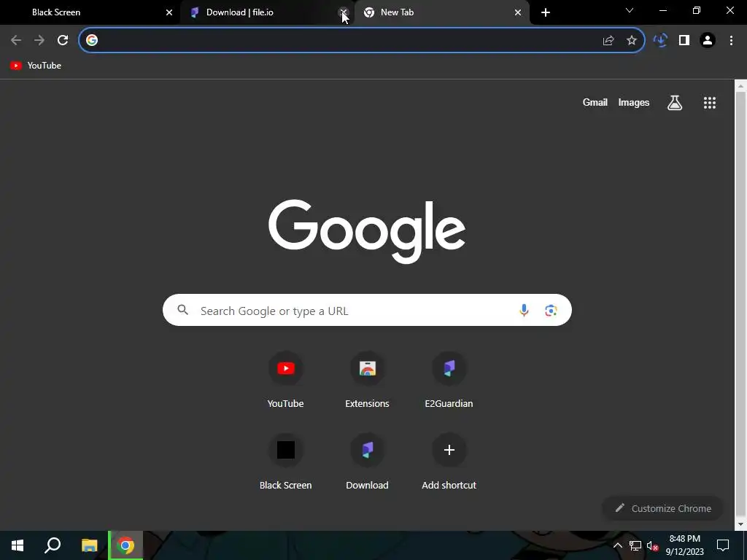Click the muted volume tray icon
Viewport: 747px width, 560px height.
(x=653, y=545)
